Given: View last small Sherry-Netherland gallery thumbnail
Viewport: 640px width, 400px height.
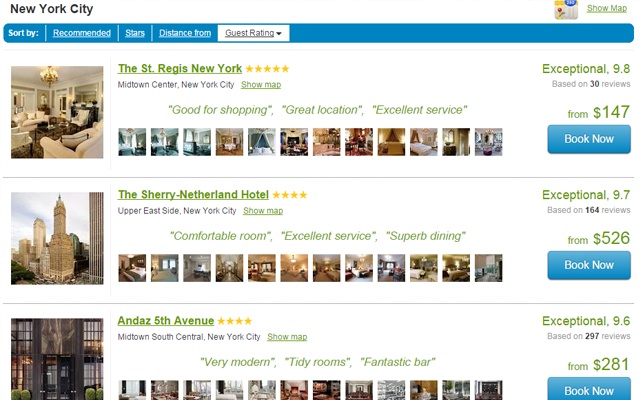Looking at the screenshot, I should (489, 268).
